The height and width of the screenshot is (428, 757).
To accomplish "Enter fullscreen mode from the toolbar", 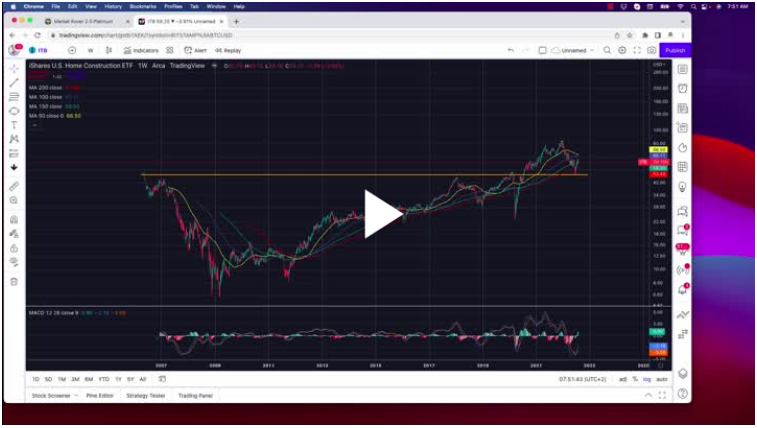I will click(637, 50).
